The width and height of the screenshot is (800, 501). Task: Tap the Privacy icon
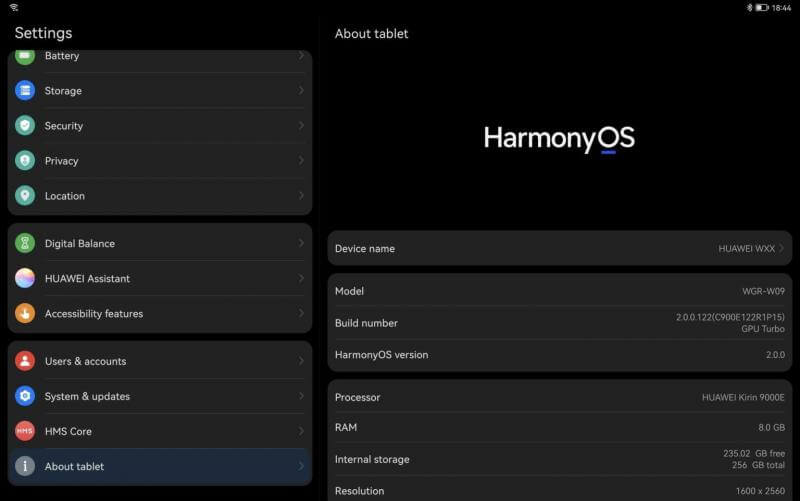(x=25, y=161)
